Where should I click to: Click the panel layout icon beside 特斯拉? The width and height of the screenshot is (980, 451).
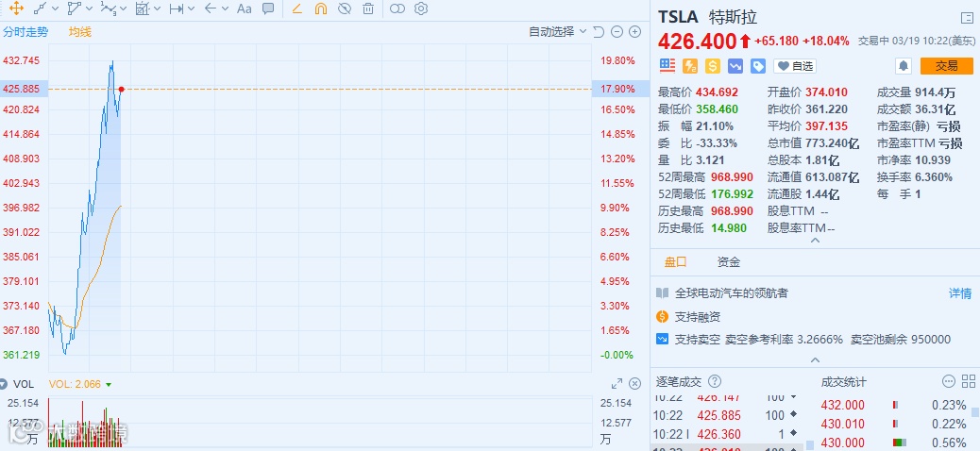pyautogui.click(x=966, y=18)
